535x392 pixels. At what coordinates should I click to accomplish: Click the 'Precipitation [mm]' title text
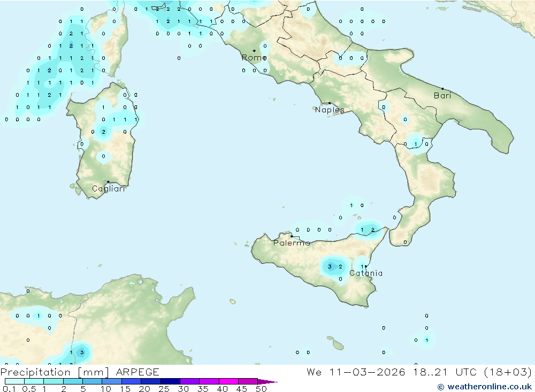coord(55,372)
